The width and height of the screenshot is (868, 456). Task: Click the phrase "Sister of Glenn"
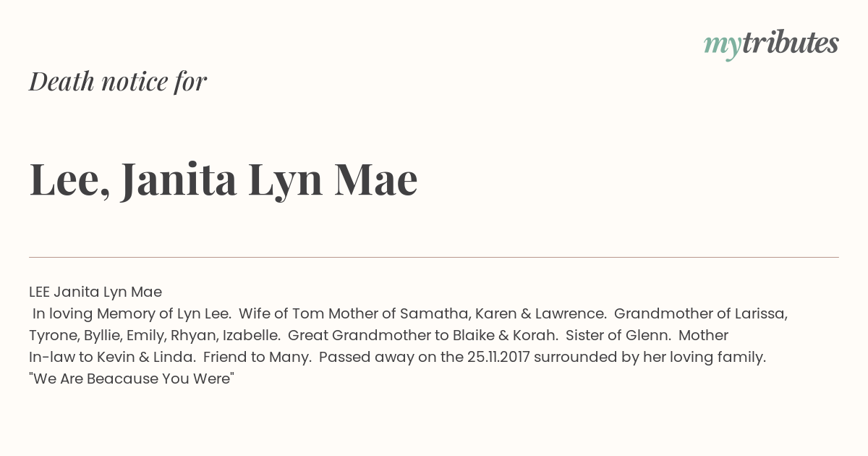618,336
